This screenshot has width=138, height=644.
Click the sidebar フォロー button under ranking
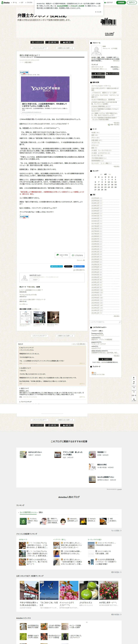pos(98,74)
